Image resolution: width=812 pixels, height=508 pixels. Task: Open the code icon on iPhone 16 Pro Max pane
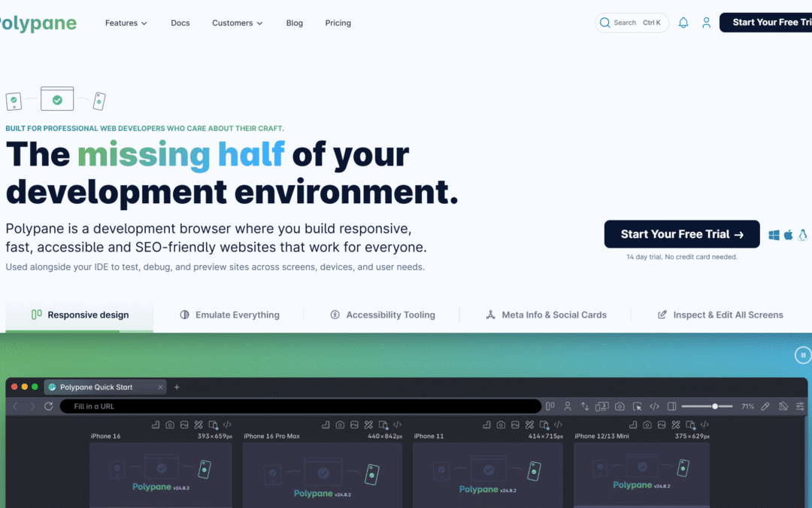tap(397, 424)
